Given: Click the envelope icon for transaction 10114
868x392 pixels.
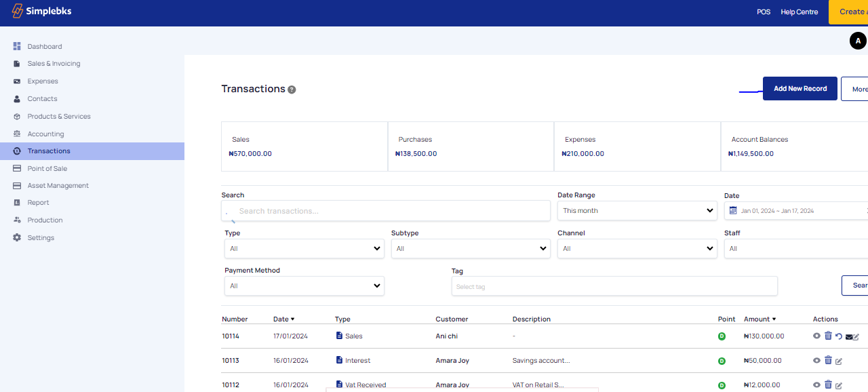Looking at the screenshot, I should tap(848, 337).
